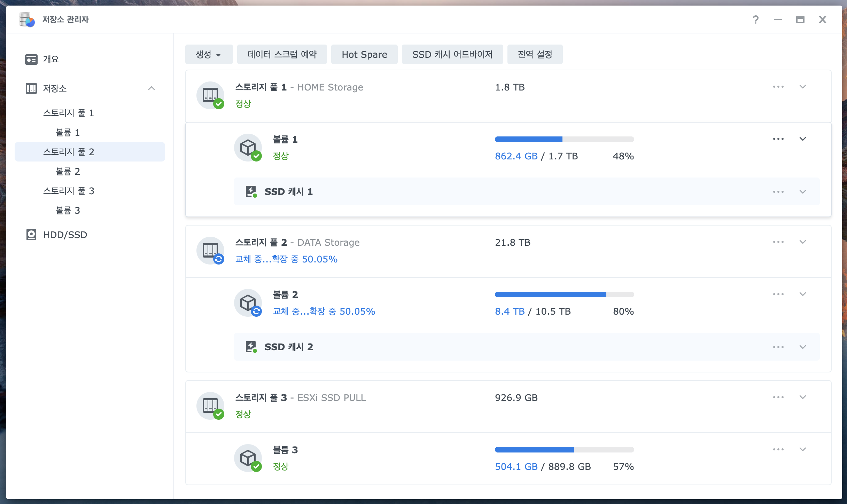This screenshot has width=847, height=504.
Task: Open more options for 볼륨 3
Action: [778, 449]
